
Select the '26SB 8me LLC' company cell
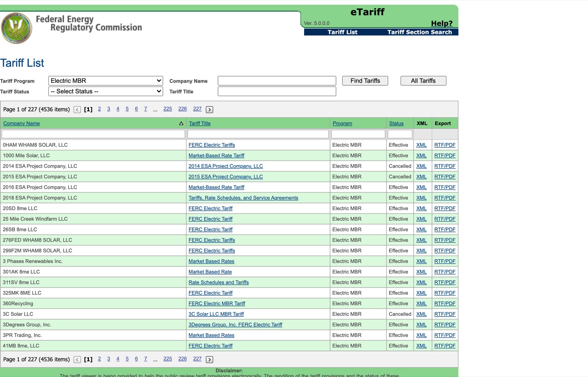point(93,229)
